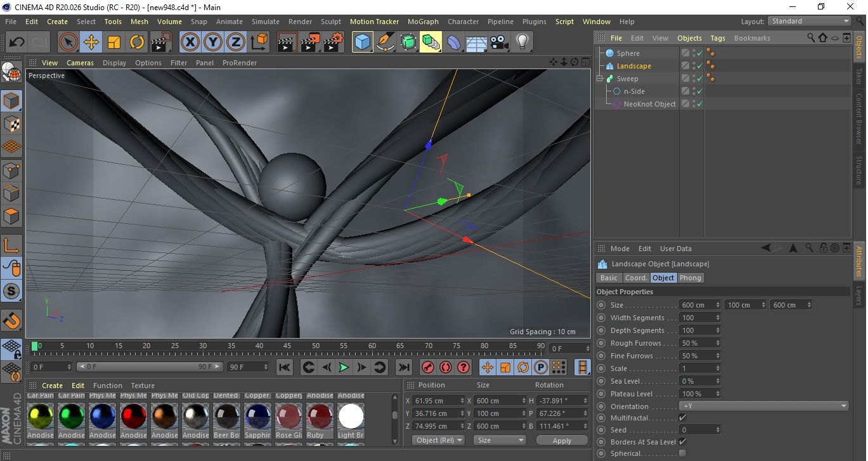This screenshot has height=461, width=868.
Task: Add a Light bulb object
Action: tap(522, 42)
